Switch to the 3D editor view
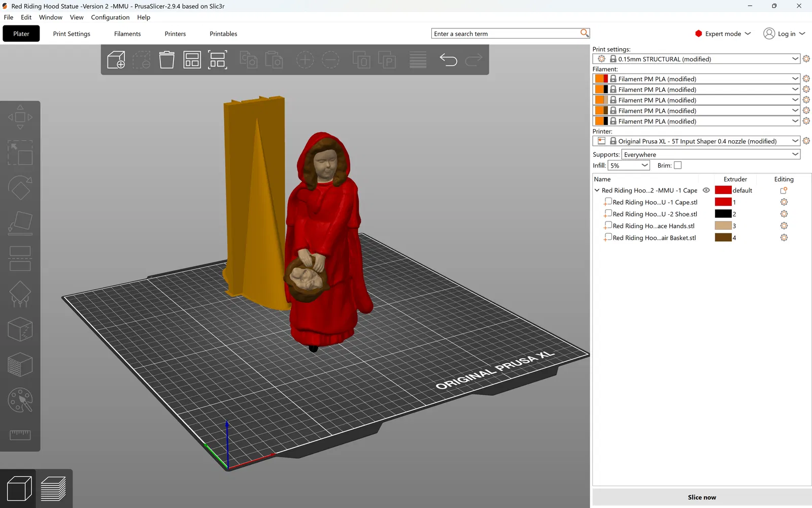The height and width of the screenshot is (508, 812). pos(19,489)
